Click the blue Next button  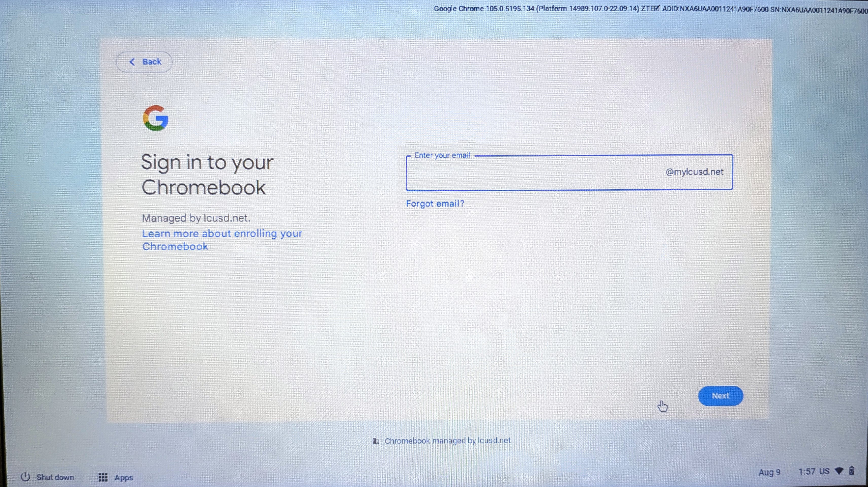720,396
